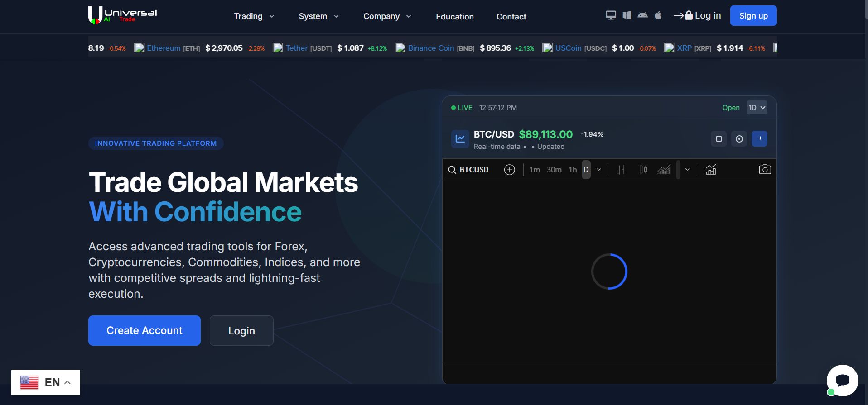The height and width of the screenshot is (405, 868).
Task: Open the chart indicators icon
Action: 711,170
